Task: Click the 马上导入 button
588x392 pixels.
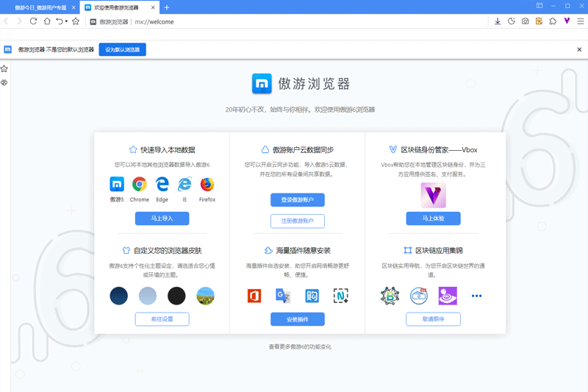Action: (x=162, y=218)
